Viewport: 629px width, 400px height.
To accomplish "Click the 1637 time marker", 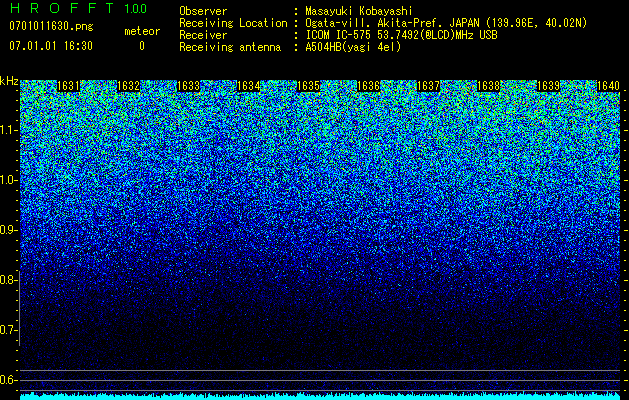I will (x=428, y=86).
